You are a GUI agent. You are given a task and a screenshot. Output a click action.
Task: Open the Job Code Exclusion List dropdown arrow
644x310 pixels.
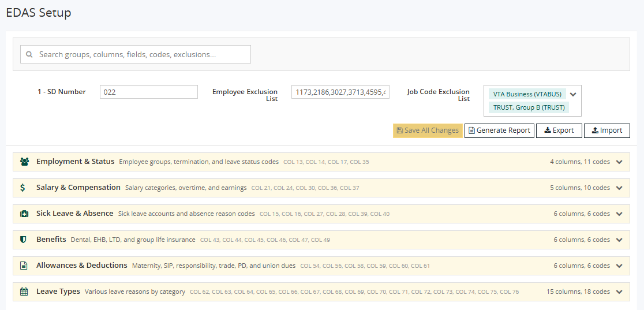(x=574, y=94)
